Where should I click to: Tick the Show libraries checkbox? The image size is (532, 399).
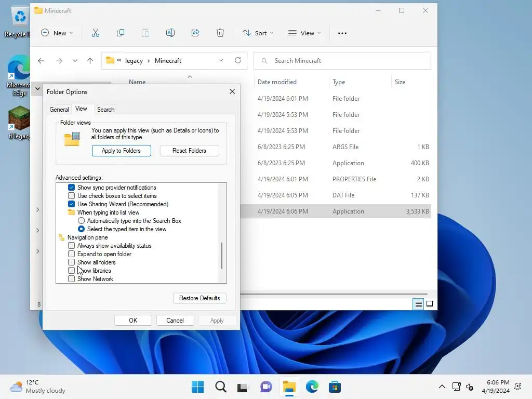(x=71, y=270)
